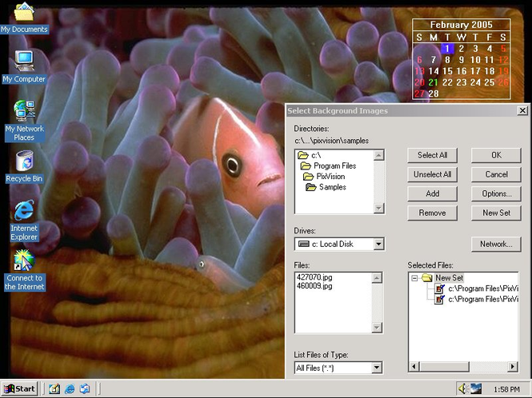Viewport: 532px width, 398px height.
Task: Launch Internet Explorer from the quick launch bar
Action: pyautogui.click(x=70, y=388)
